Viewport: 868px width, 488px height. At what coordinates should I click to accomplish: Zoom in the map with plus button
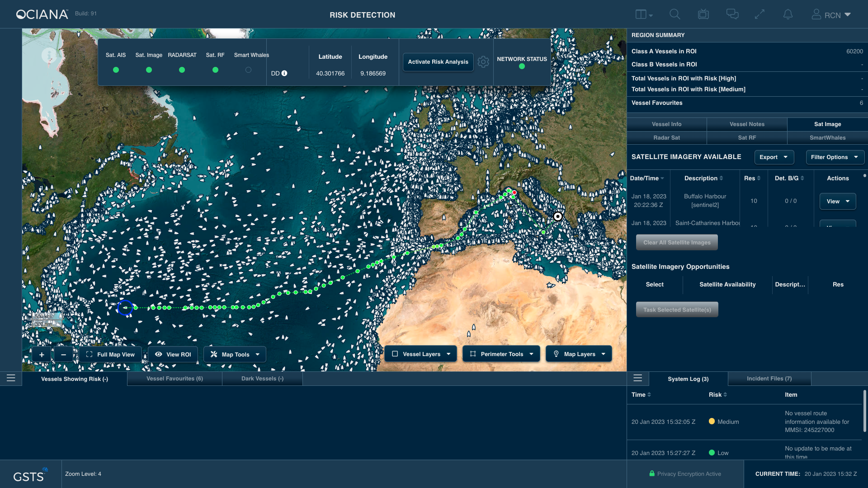pos(42,355)
